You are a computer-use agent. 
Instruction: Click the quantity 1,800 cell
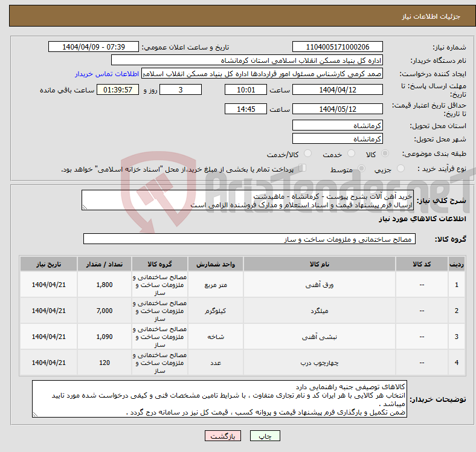(x=105, y=285)
